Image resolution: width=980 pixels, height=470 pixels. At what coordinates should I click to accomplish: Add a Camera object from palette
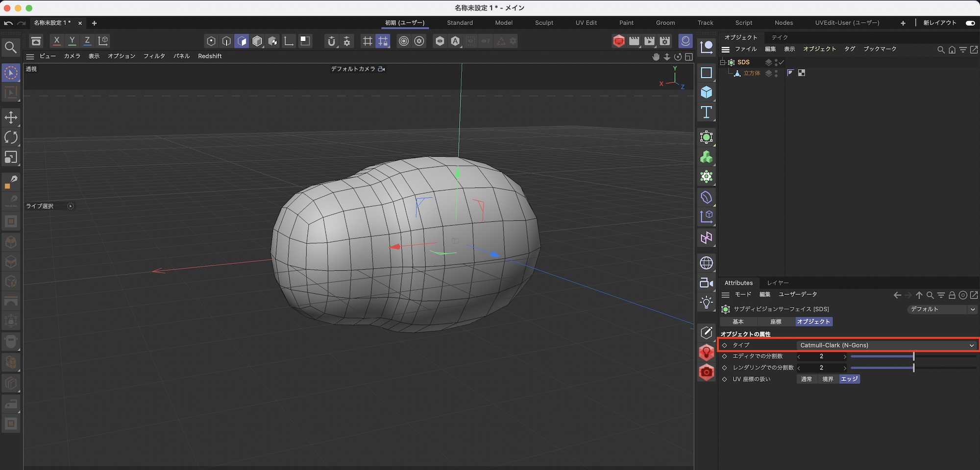pyautogui.click(x=706, y=283)
